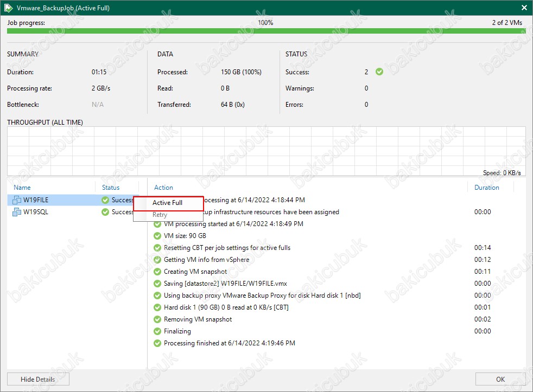Click 'Resetting CBT per job settings for active fulls'
The image size is (533, 392).
pyautogui.click(x=227, y=248)
